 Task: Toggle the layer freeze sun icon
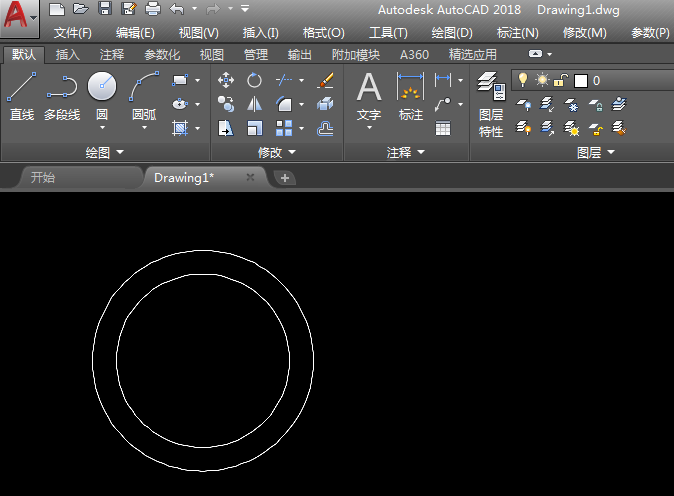point(542,80)
